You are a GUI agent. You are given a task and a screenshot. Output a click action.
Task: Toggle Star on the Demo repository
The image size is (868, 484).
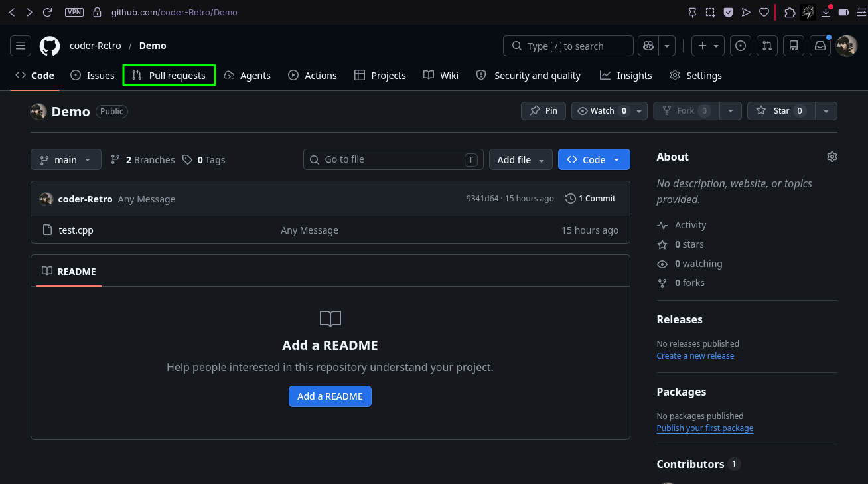coord(780,111)
